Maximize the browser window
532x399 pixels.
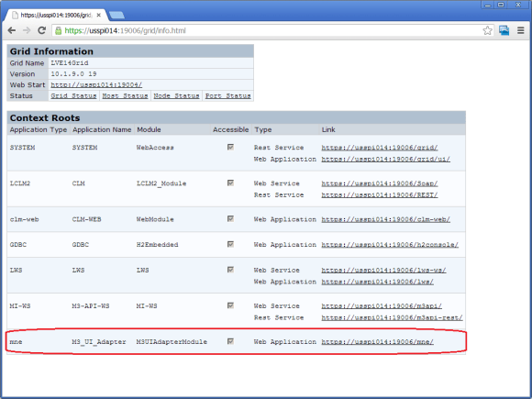[x=501, y=5]
